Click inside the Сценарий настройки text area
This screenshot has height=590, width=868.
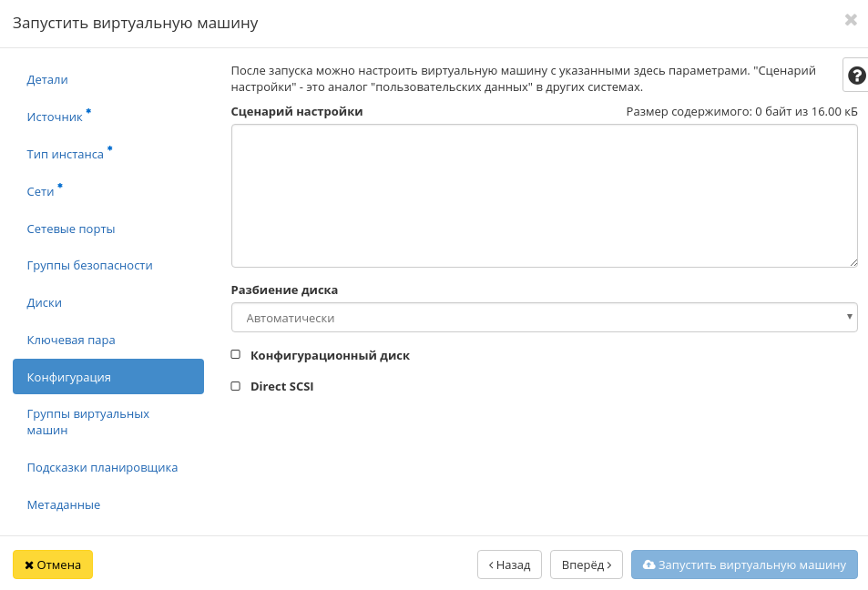tap(545, 195)
